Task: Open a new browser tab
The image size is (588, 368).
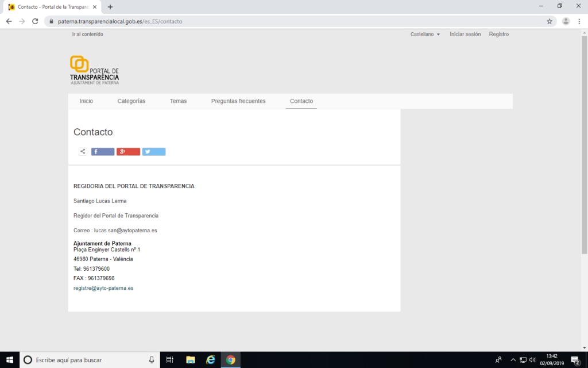Action: [110, 7]
